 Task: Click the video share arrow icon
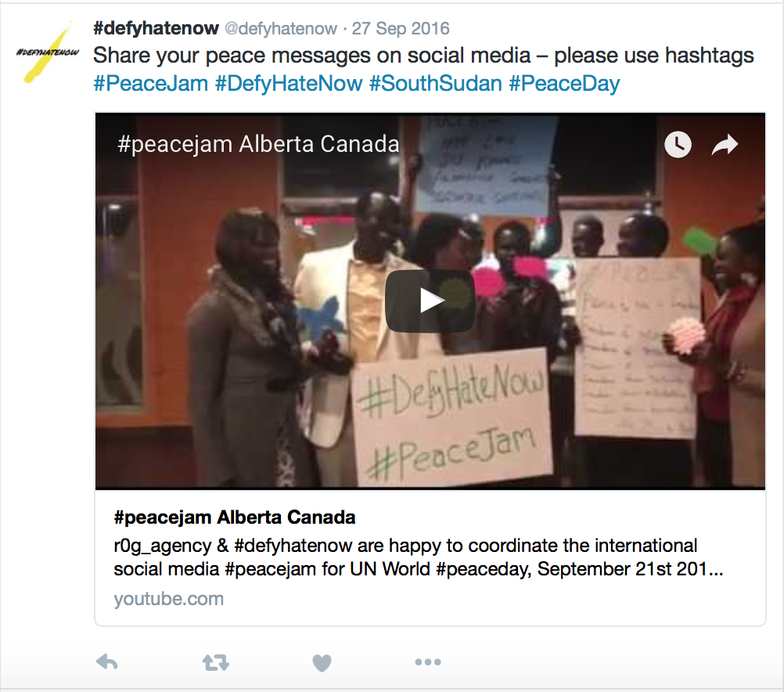pos(725,145)
